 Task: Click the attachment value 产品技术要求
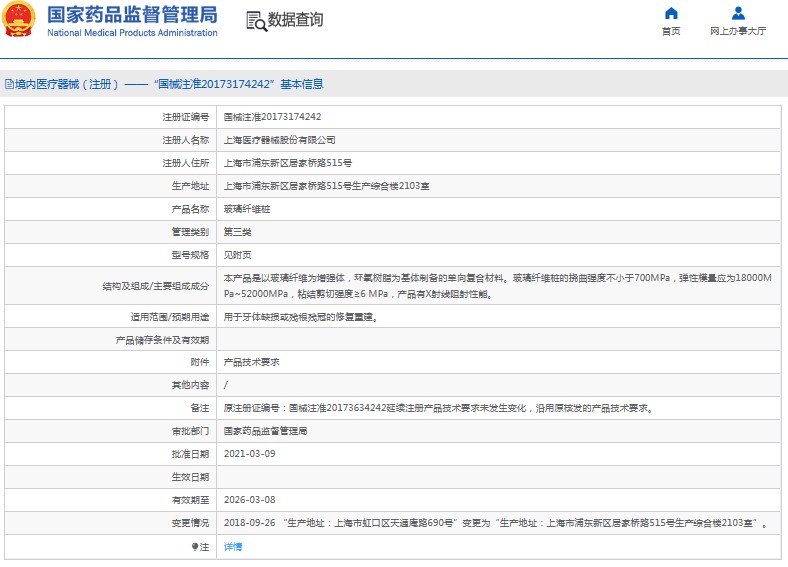pyautogui.click(x=251, y=362)
